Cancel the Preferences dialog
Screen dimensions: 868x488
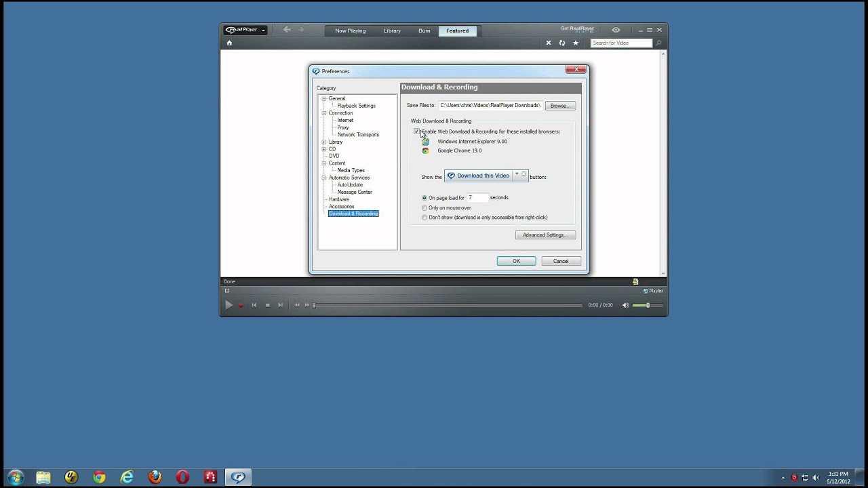pyautogui.click(x=561, y=261)
